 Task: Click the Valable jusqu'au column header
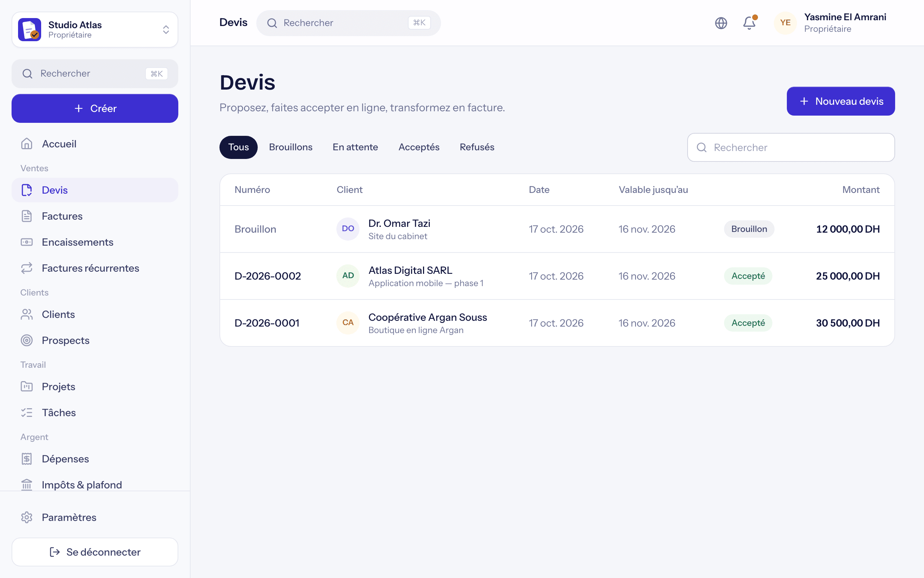[x=653, y=190]
